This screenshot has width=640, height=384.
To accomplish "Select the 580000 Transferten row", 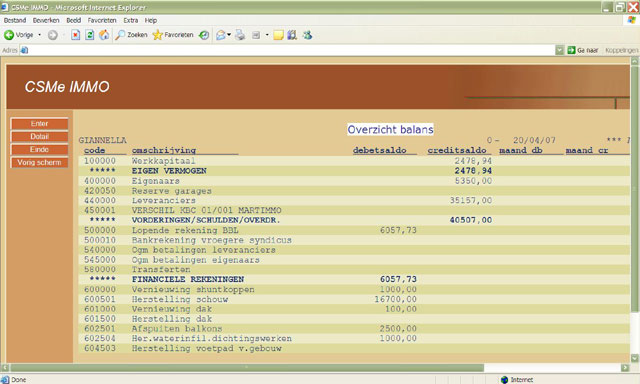I will pos(354,269).
